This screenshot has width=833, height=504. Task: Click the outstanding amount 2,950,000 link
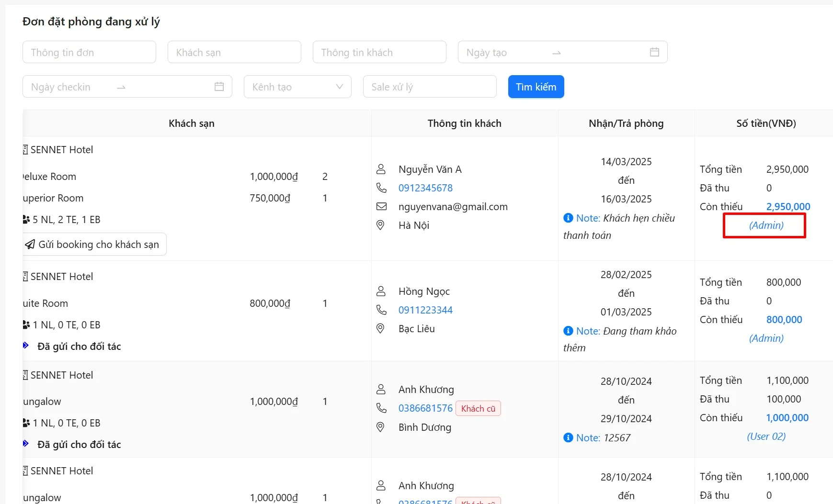(788, 206)
